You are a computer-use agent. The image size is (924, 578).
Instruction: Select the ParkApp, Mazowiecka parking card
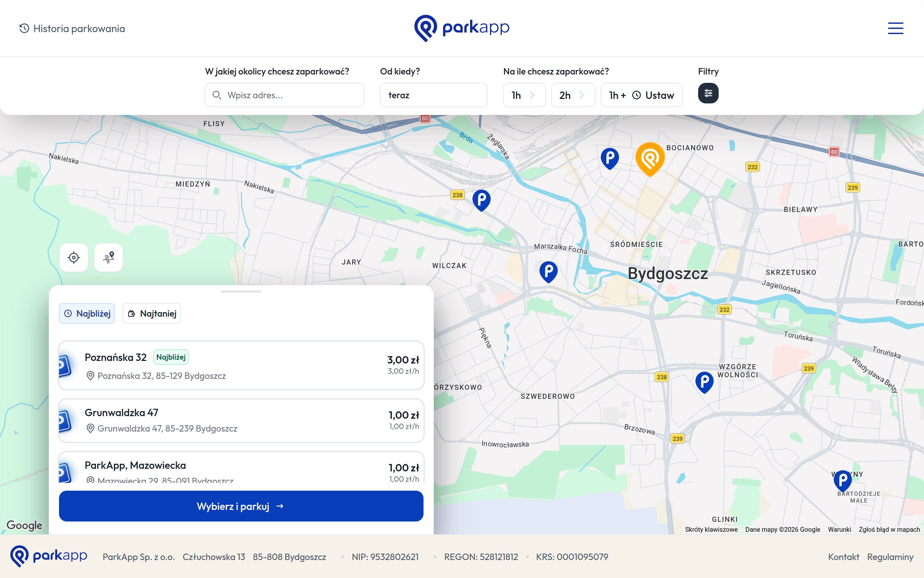tap(241, 467)
